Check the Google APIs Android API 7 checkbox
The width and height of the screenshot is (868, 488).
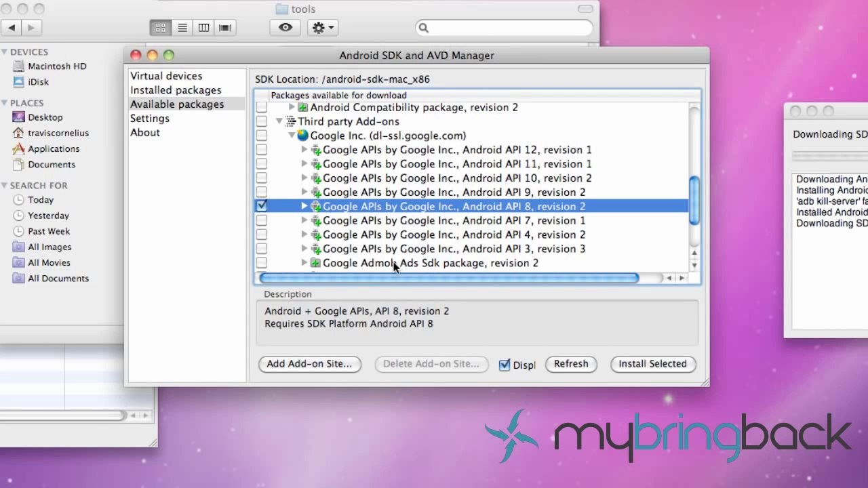262,221
